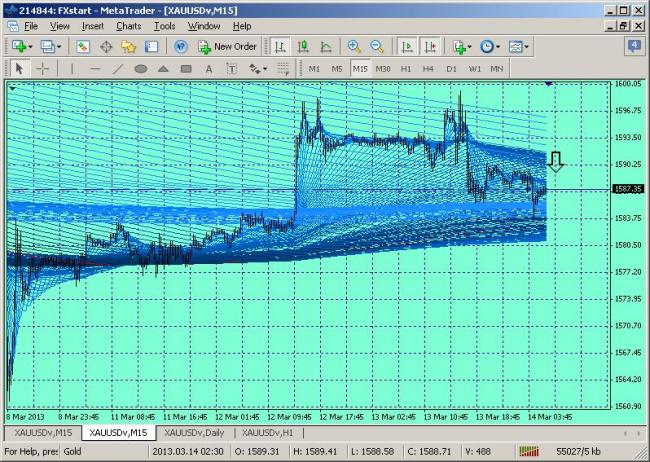Toggle the M15 timeframe button
The height and width of the screenshot is (462, 650).
(x=360, y=69)
